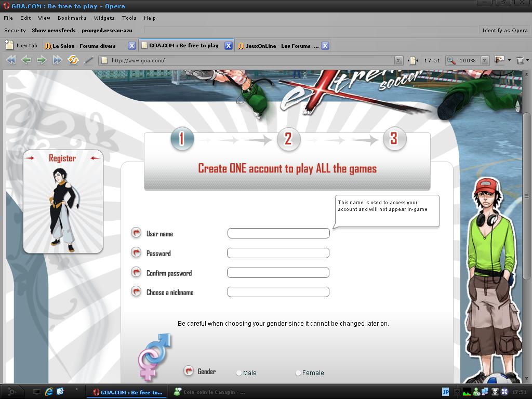The image size is (532, 399).
Task: Click the JP language indicator in the tray
Action: tap(445, 392)
